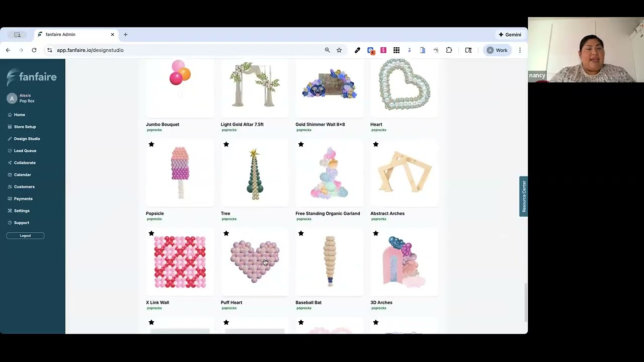This screenshot has width=644, height=362.
Task: Click the Alexis Pop Rox account avatar
Action: [x=12, y=98]
